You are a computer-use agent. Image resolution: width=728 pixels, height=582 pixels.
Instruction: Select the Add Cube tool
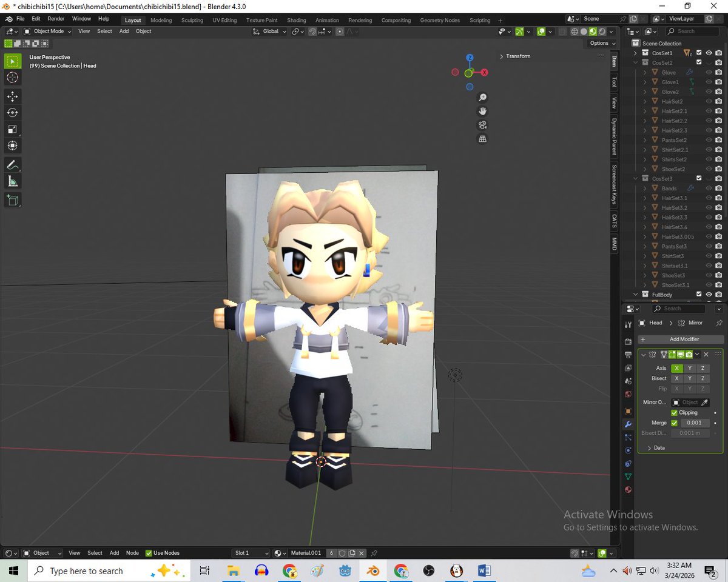12,200
